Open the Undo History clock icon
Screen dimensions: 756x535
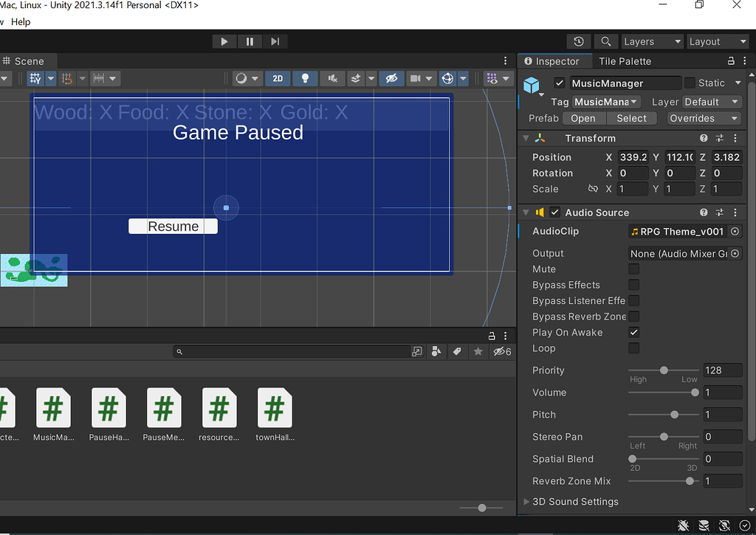579,42
